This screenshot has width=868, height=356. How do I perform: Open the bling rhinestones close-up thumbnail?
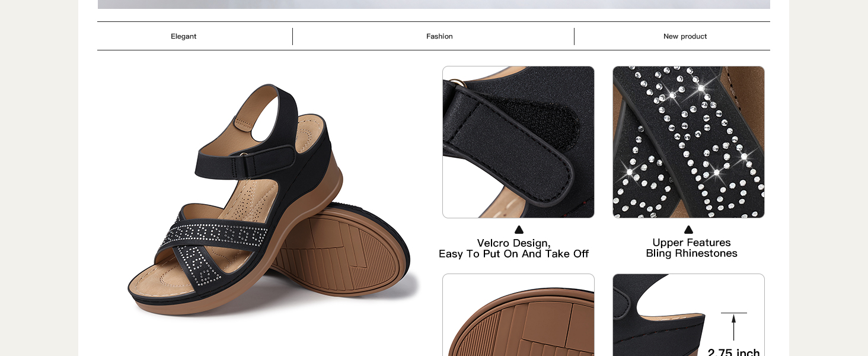(x=688, y=142)
